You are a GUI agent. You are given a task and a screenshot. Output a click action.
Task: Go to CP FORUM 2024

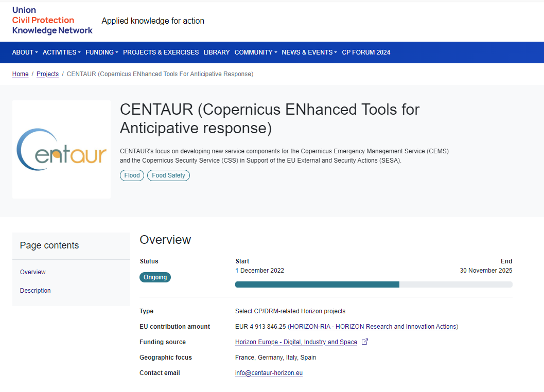click(366, 52)
